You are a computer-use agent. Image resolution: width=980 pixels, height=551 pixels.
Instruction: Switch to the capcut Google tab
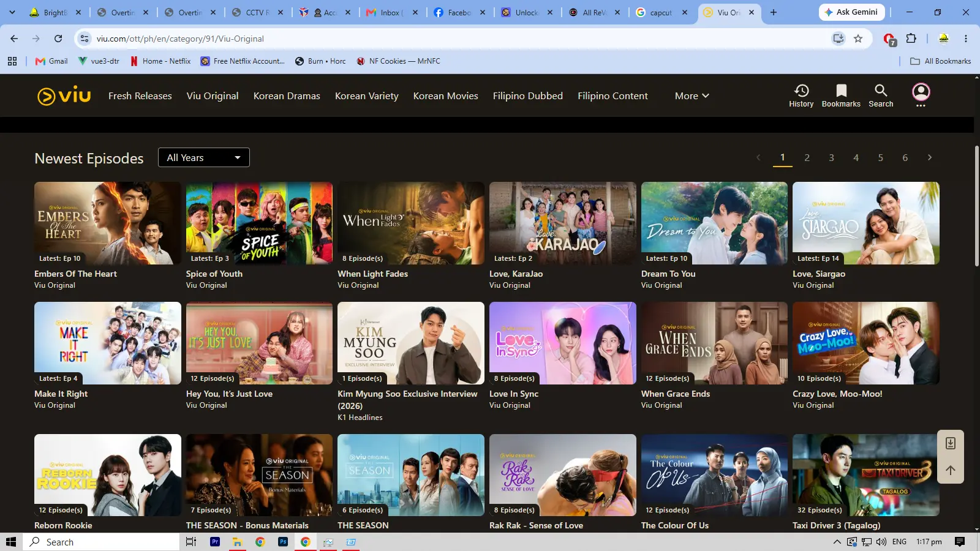pyautogui.click(x=661, y=12)
